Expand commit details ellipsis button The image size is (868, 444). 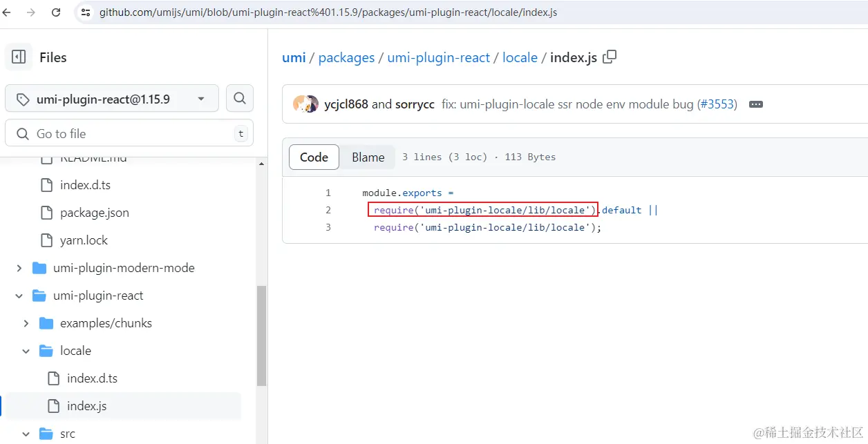coord(756,104)
